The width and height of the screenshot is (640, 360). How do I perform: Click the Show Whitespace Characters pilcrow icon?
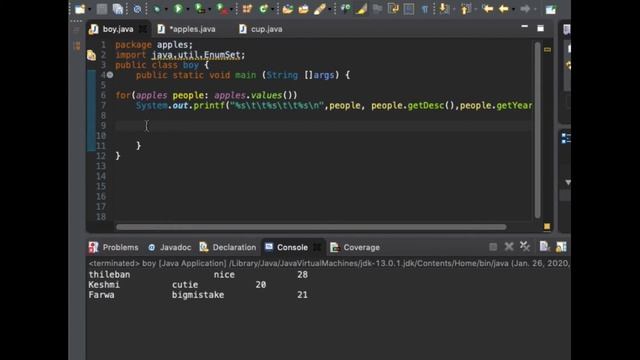(x=424, y=9)
